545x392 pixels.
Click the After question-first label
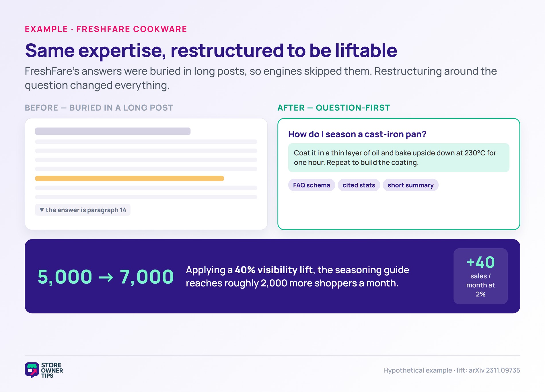click(x=334, y=108)
